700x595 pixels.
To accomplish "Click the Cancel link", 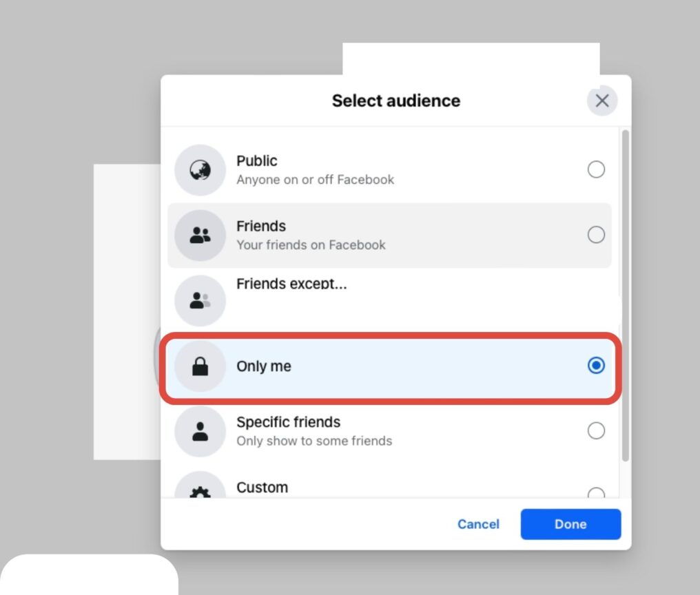I will click(478, 524).
